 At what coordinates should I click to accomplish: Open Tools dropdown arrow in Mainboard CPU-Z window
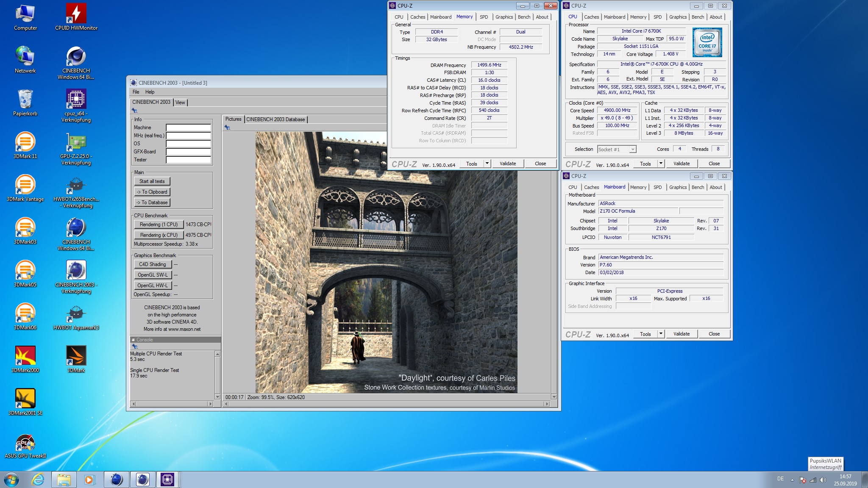coord(661,334)
